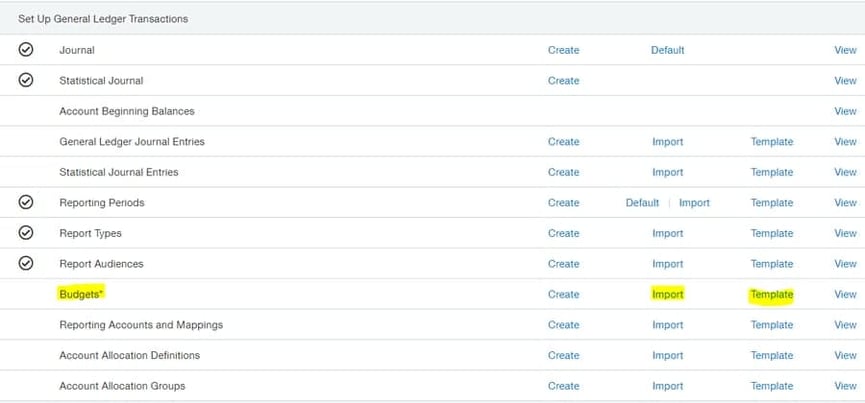The height and width of the screenshot is (403, 865).
Task: Create a new Report Type
Action: [563, 233]
